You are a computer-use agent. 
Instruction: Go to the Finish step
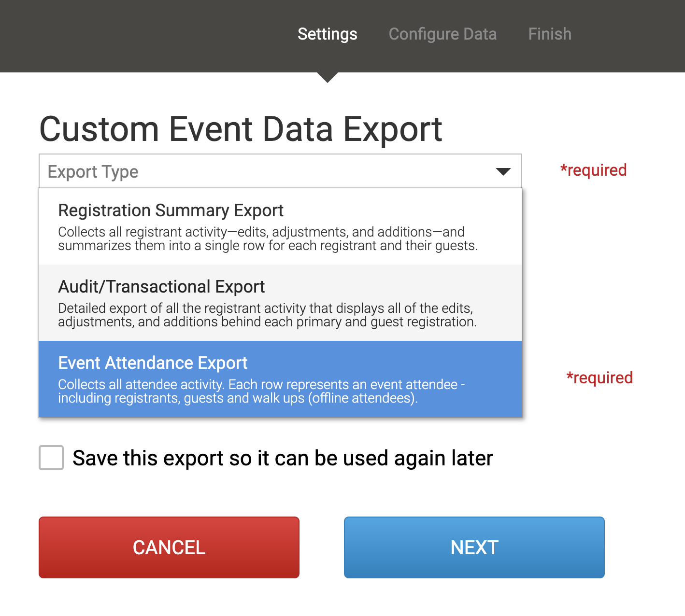click(550, 34)
